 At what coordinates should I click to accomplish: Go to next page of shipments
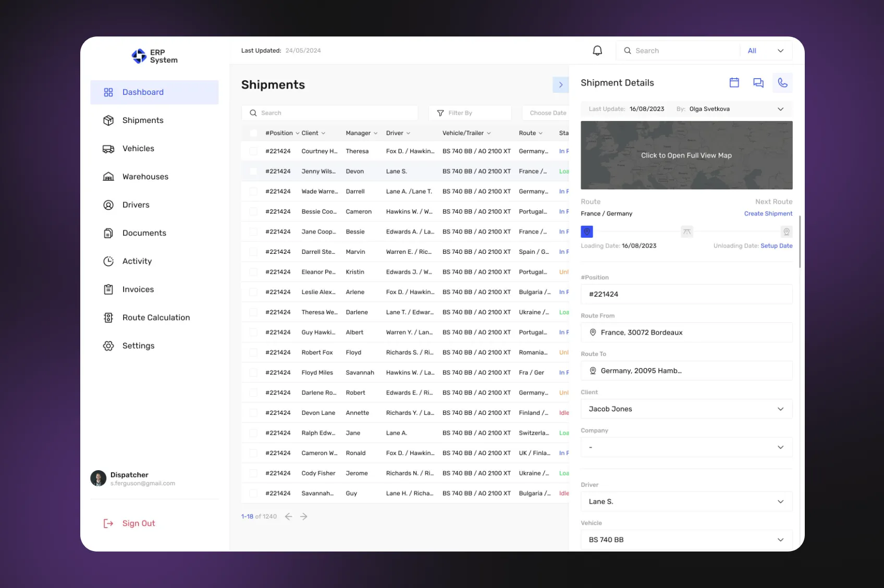coord(304,517)
